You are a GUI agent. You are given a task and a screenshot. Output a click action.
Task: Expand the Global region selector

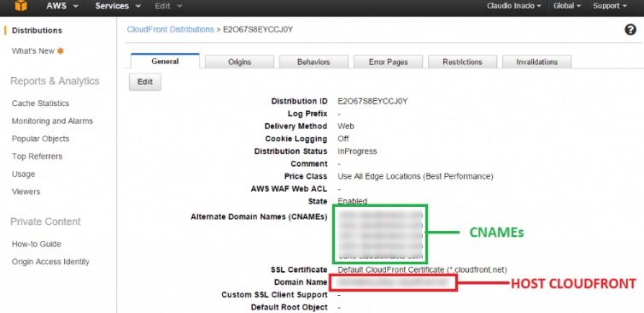(x=567, y=6)
